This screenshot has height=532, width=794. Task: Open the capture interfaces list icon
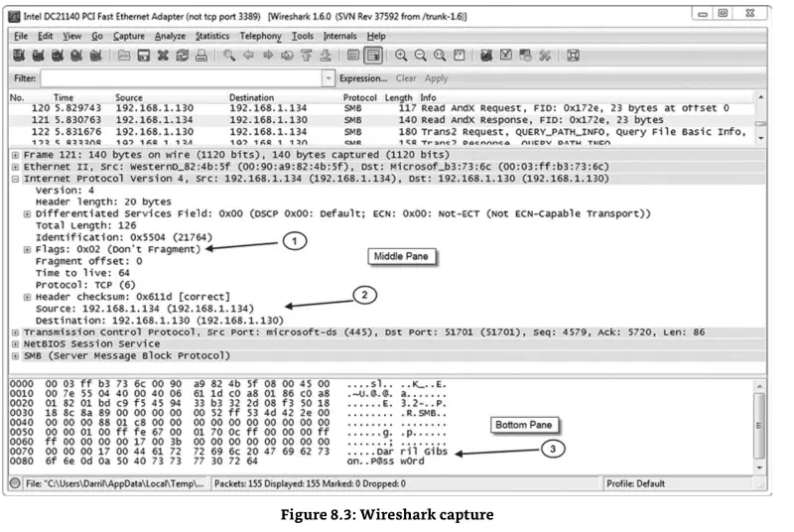coord(19,56)
